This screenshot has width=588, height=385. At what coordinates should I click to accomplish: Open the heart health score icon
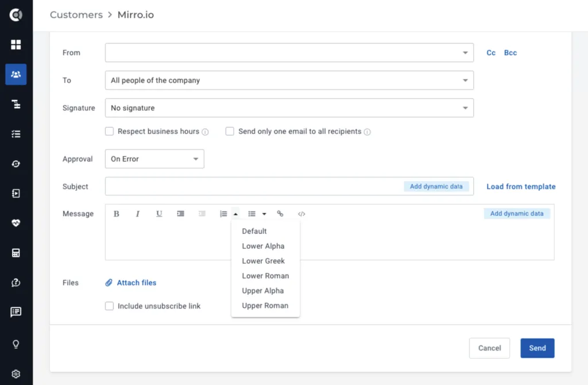(16, 223)
